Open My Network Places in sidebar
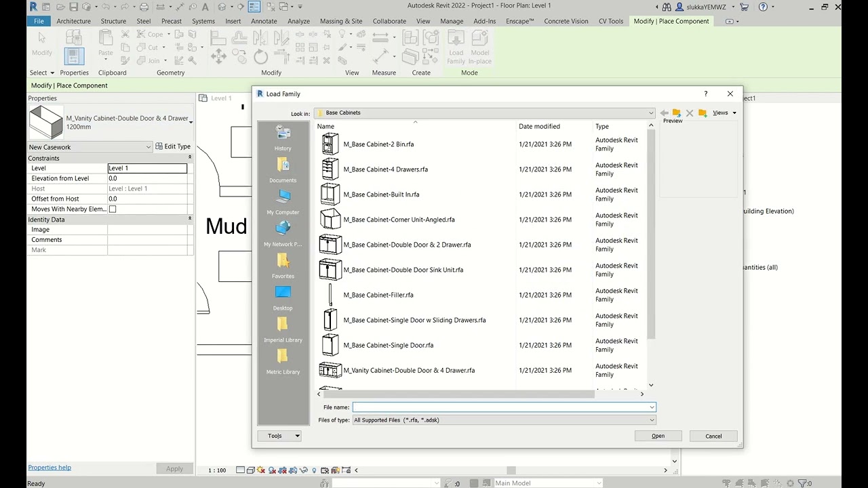The width and height of the screenshot is (868, 488). click(x=283, y=234)
